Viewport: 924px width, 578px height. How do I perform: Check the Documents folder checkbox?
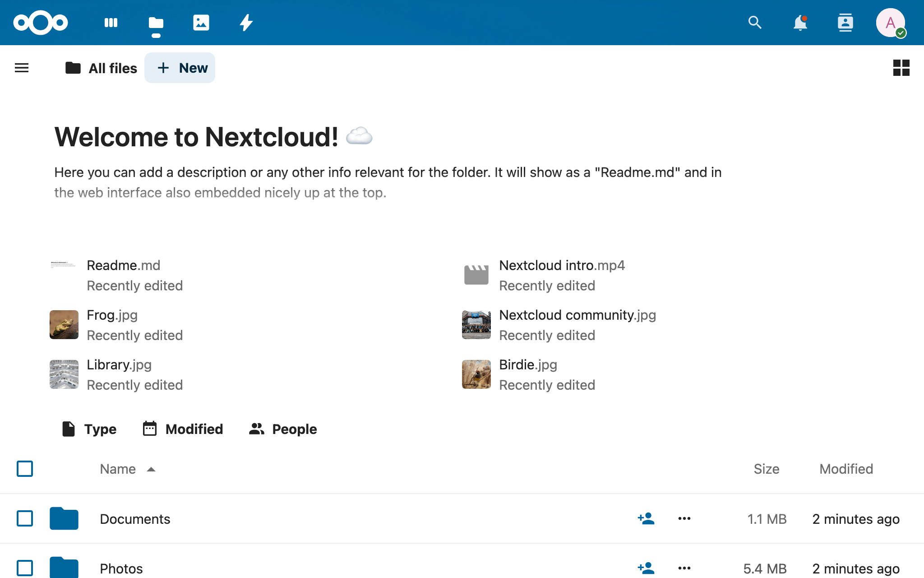[25, 518]
